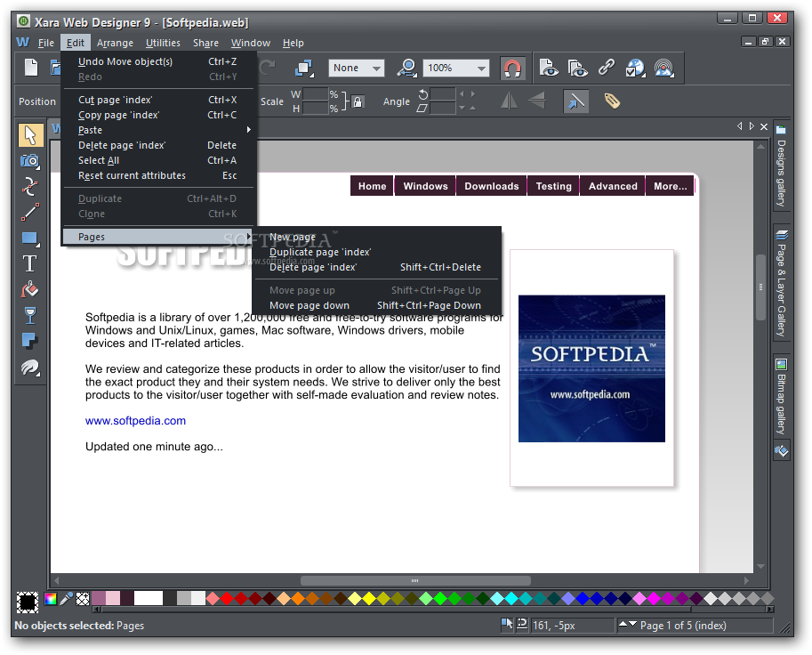
Task: Open the www.softpedia.com hyperlink
Action: point(136,421)
